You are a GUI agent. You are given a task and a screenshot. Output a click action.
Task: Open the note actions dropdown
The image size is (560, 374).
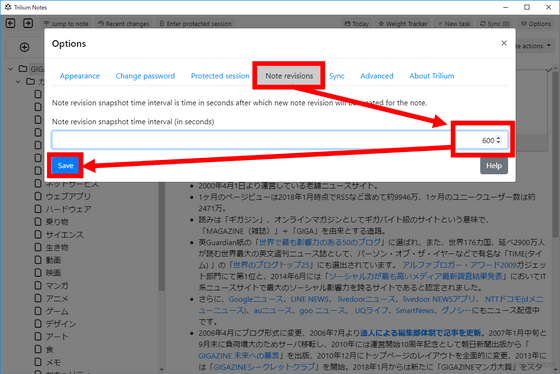point(534,46)
